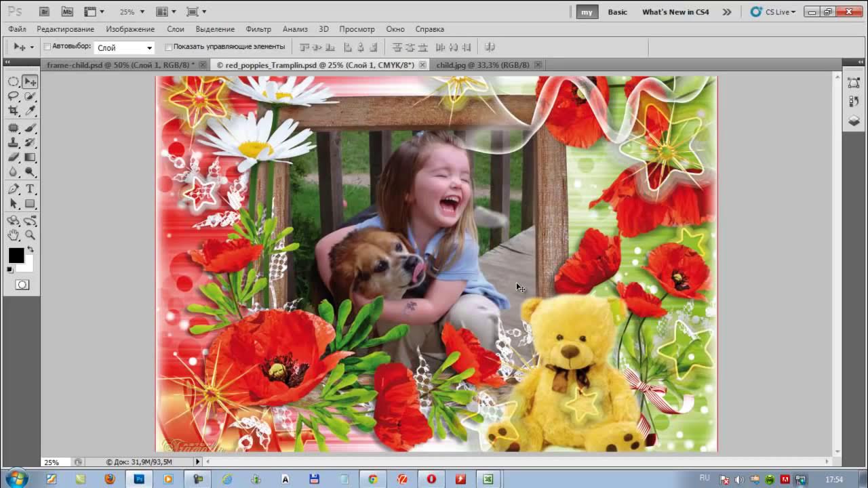Open Excel from the Windows taskbar
This screenshot has width=868, height=488.
point(488,479)
